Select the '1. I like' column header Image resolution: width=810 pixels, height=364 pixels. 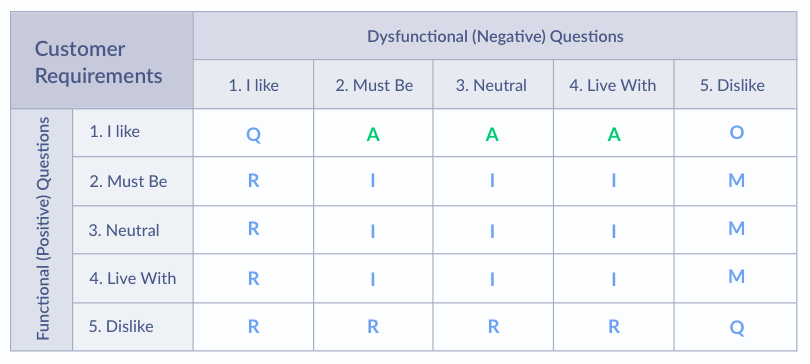tap(254, 85)
